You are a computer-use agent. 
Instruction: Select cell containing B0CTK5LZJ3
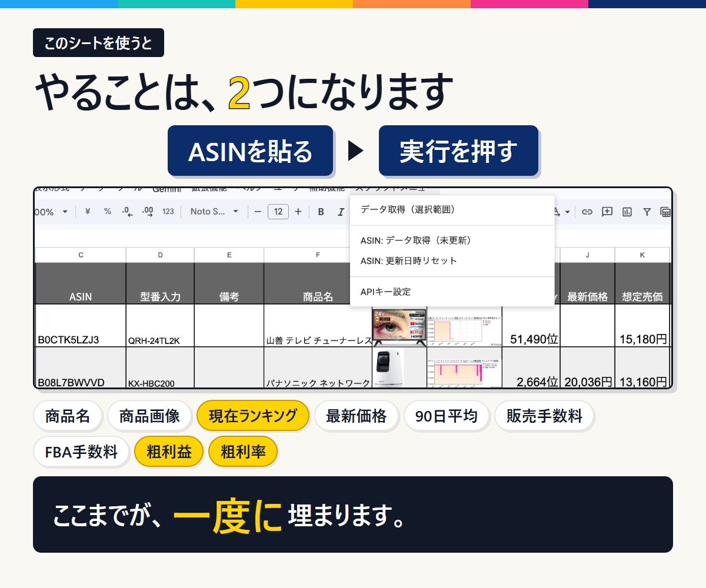(81, 326)
